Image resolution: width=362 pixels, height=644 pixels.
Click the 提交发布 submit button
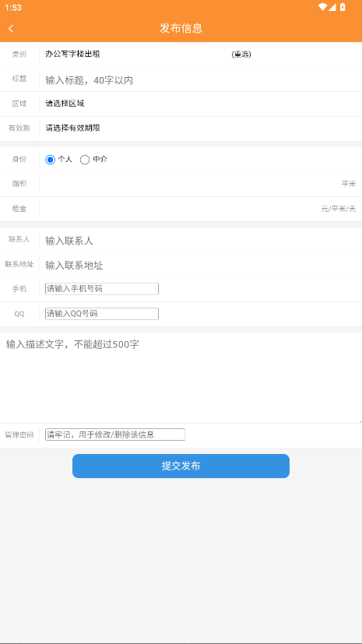point(181,466)
